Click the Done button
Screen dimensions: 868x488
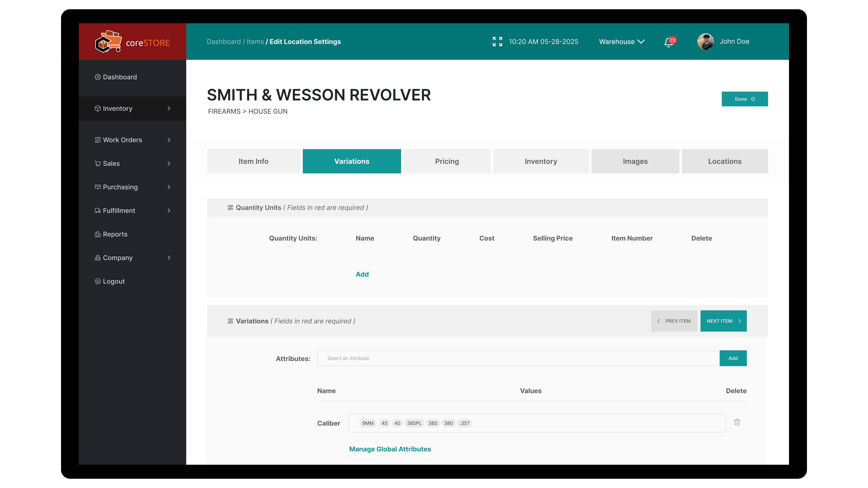pos(745,99)
